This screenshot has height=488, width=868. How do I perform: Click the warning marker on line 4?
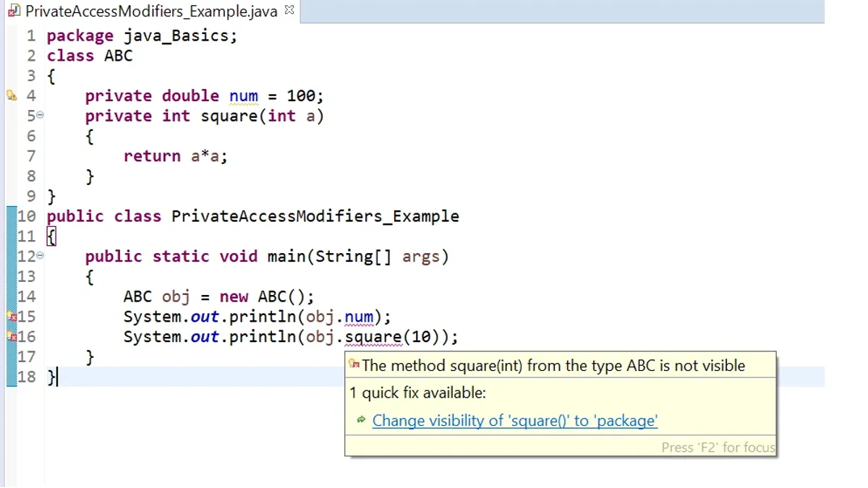click(11, 95)
